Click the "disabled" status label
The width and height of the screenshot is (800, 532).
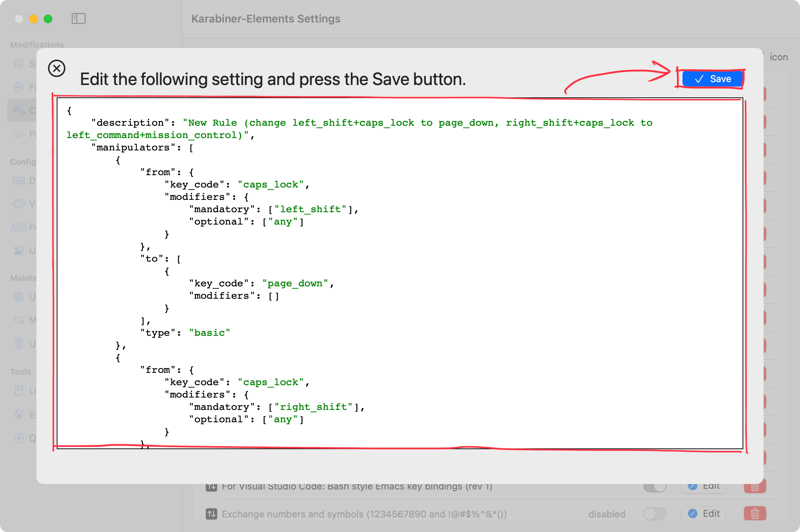pyautogui.click(x=607, y=514)
